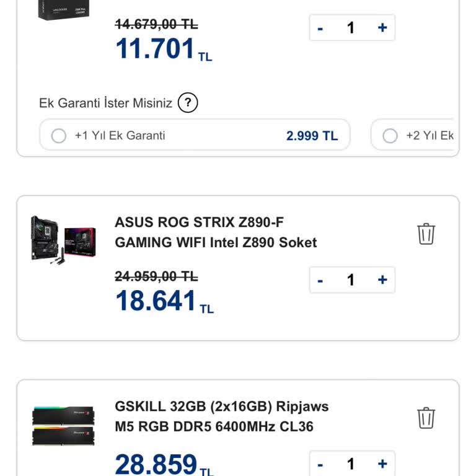
Task: Increase GSKILL 32GB RAM quantity
Action: [x=382, y=464]
